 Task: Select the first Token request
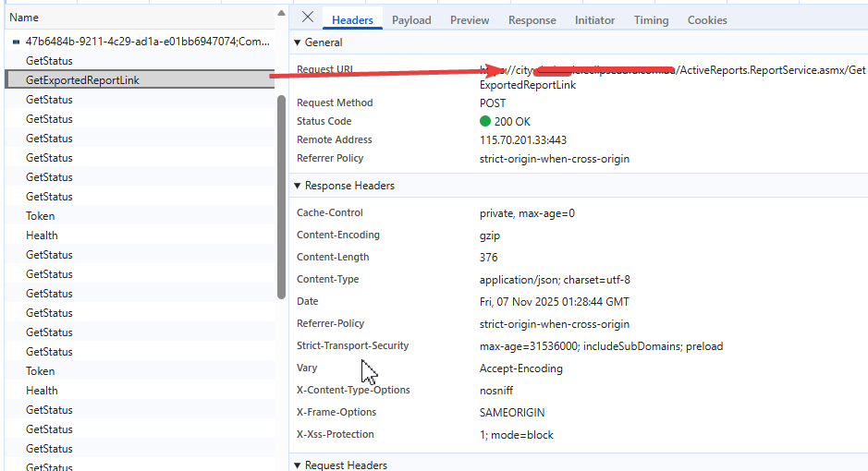tap(41, 216)
